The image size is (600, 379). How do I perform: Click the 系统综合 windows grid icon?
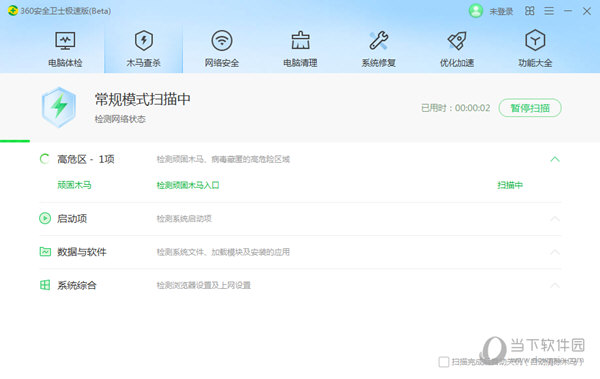[x=45, y=285]
